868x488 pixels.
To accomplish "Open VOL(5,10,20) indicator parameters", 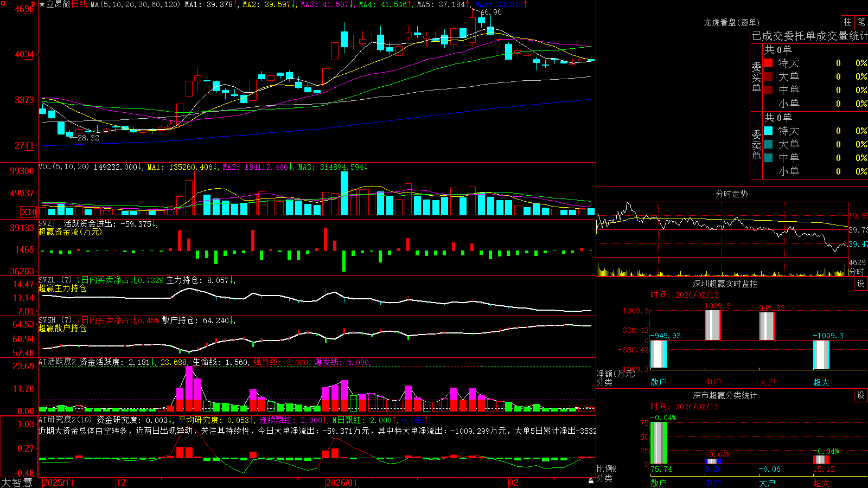I will [x=63, y=167].
